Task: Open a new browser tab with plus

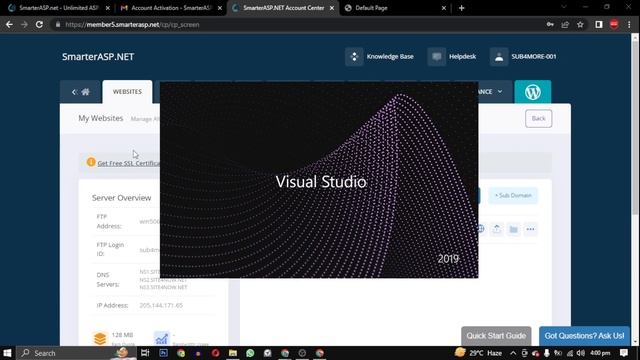Action: [x=461, y=8]
